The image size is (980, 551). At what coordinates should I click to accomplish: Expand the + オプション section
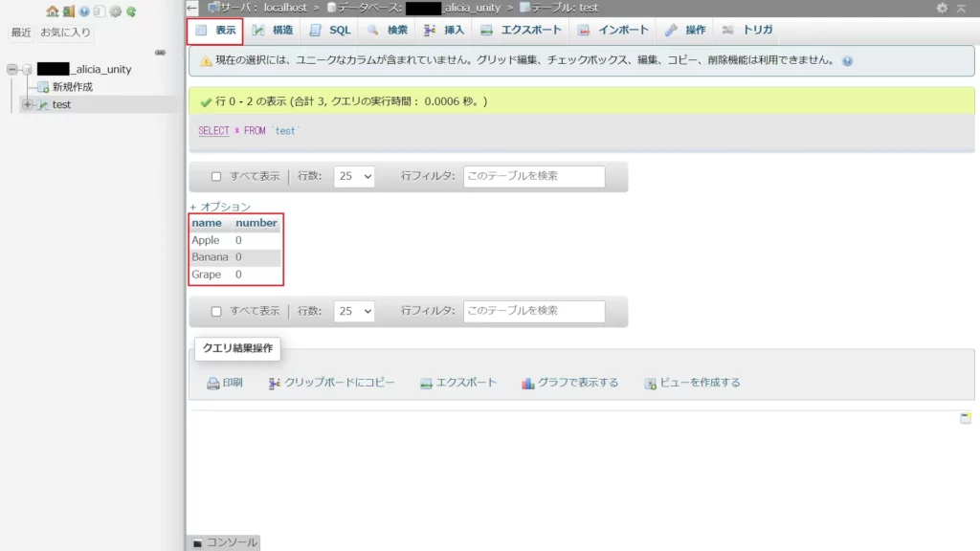click(220, 207)
